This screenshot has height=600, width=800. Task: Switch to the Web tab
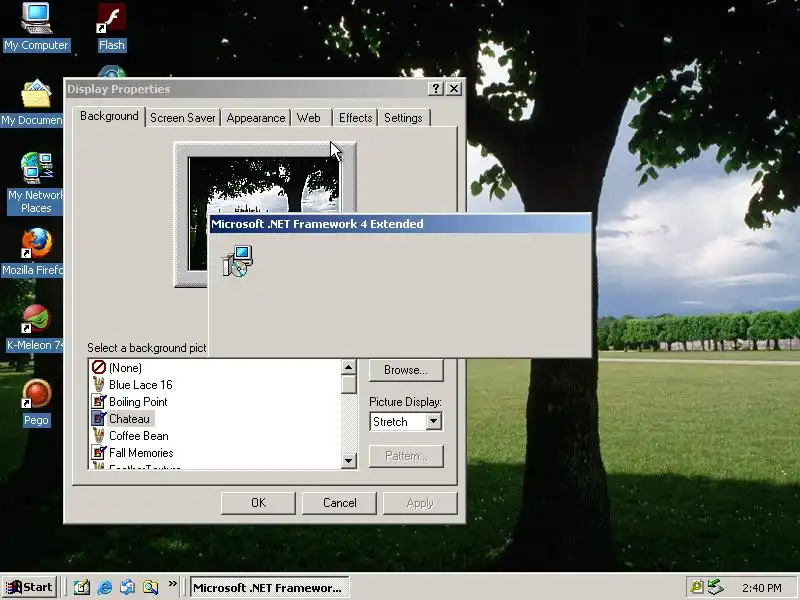click(x=309, y=118)
